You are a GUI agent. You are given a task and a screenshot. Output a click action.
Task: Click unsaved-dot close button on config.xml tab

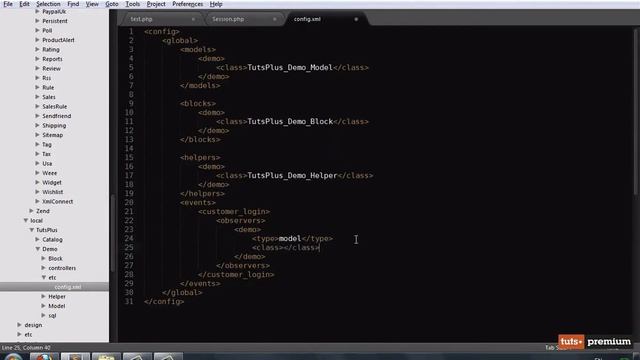[356, 19]
